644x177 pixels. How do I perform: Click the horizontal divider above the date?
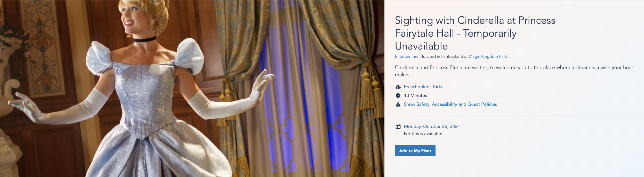(x=519, y=116)
